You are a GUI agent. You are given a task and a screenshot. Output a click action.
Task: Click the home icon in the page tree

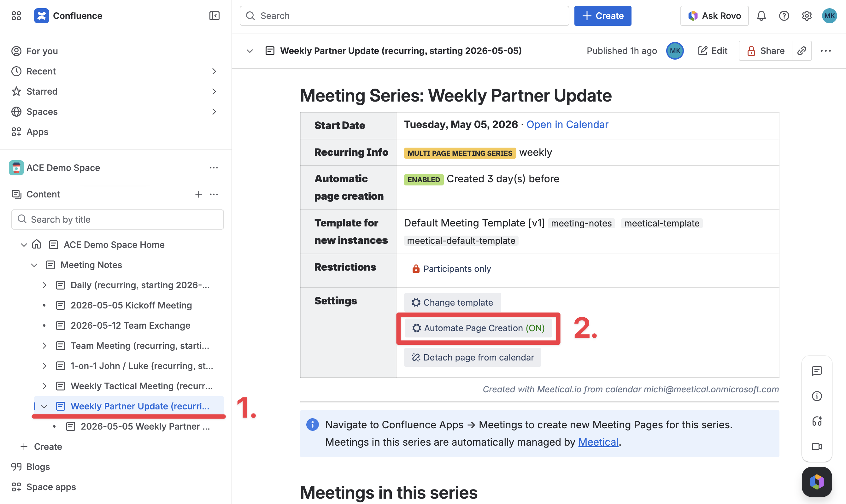point(37,244)
